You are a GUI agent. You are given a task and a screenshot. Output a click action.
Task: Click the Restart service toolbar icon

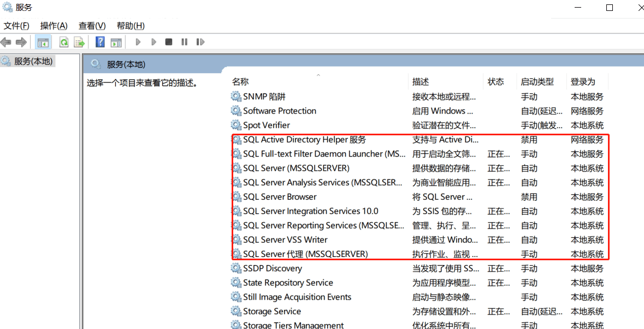pyautogui.click(x=200, y=42)
